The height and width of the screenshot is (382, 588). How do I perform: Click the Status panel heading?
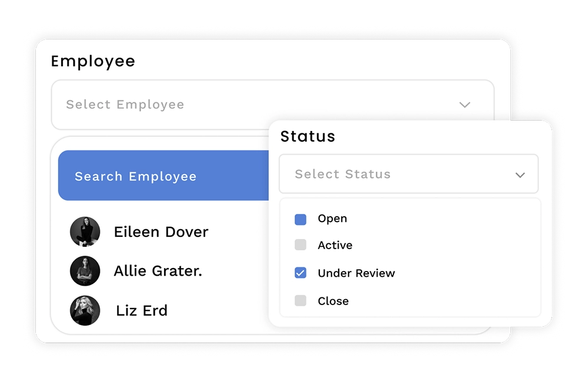[x=308, y=136]
